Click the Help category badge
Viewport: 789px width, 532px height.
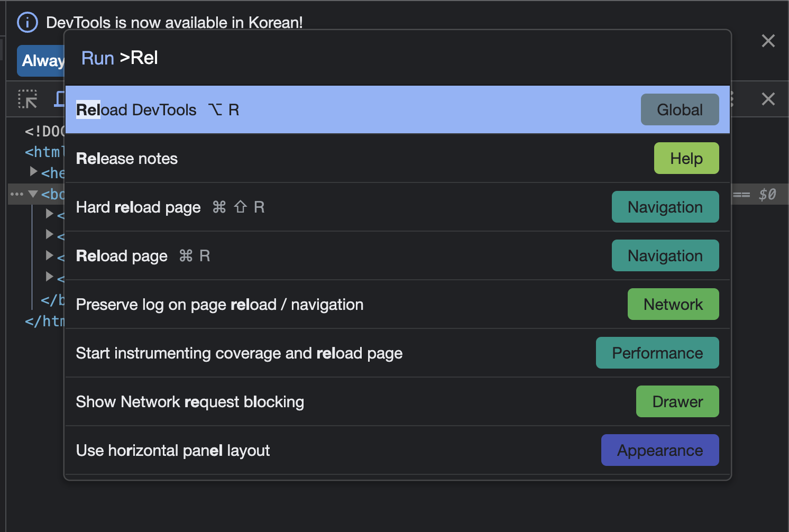pos(686,158)
